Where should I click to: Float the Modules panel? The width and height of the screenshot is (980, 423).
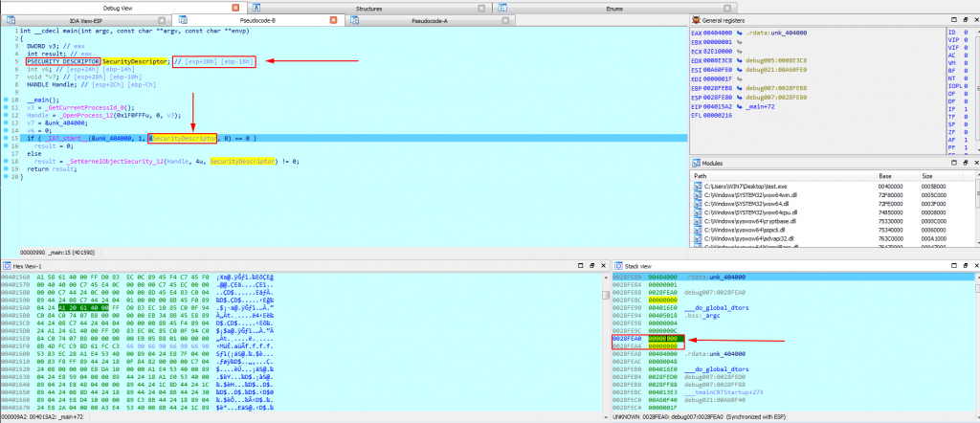pos(965,163)
